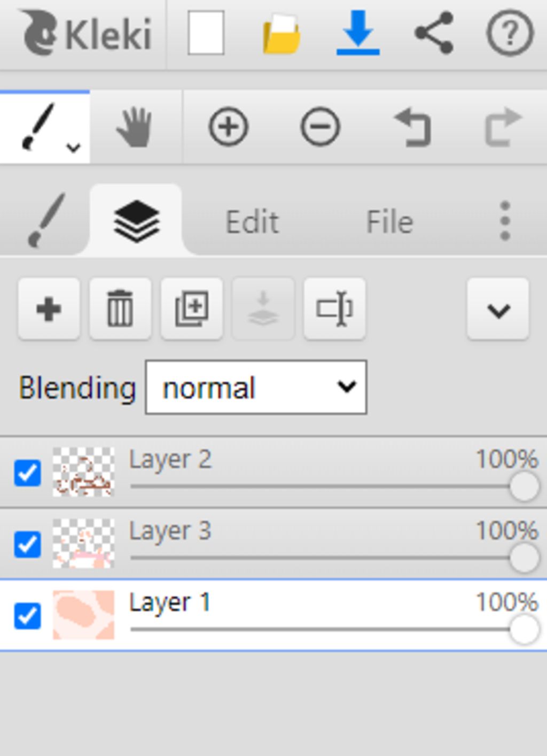This screenshot has height=756, width=547.
Task: Undo the last action
Action: coord(412,127)
